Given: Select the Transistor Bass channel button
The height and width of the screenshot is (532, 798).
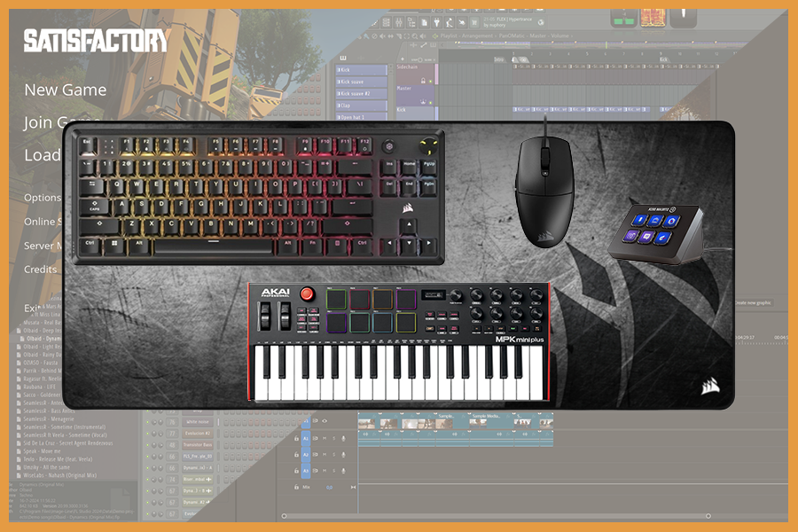Looking at the screenshot, I should [198, 445].
